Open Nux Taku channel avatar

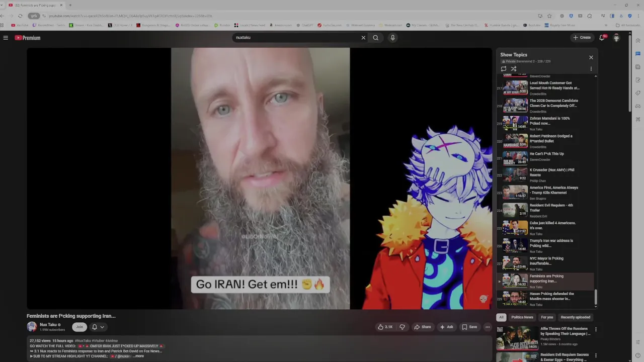[x=32, y=327]
